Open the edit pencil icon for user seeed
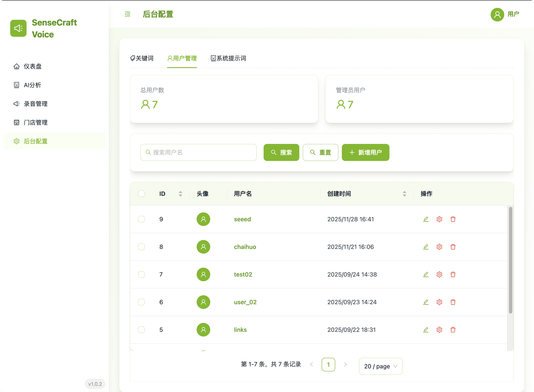Image resolution: width=534 pixels, height=392 pixels. pos(426,219)
